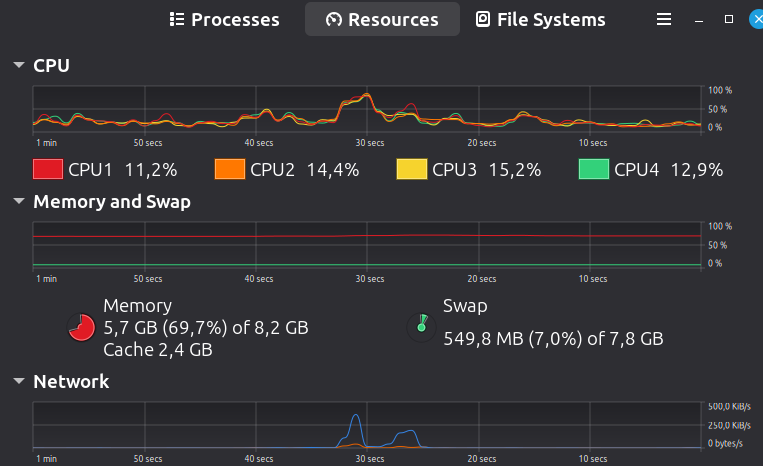Open the hamburger main menu
This screenshot has height=466, width=763.
coord(664,19)
